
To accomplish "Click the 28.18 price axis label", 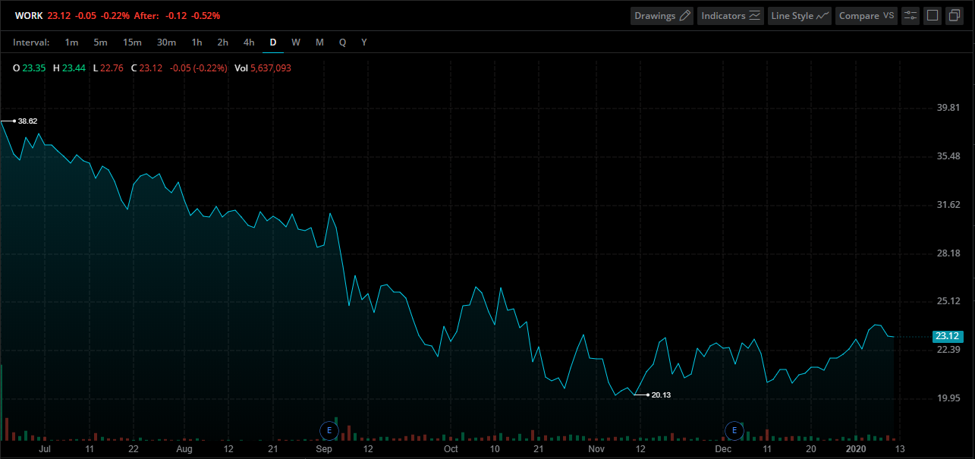I will [x=948, y=253].
